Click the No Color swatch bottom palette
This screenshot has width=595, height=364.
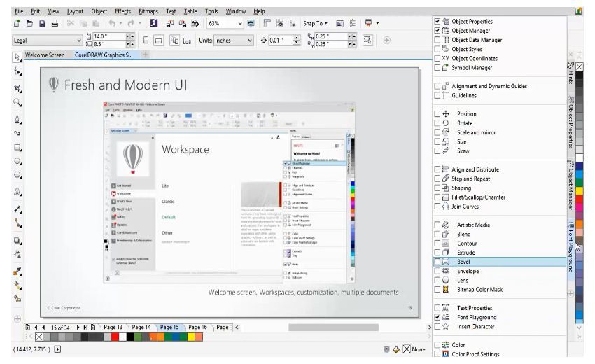39,337
